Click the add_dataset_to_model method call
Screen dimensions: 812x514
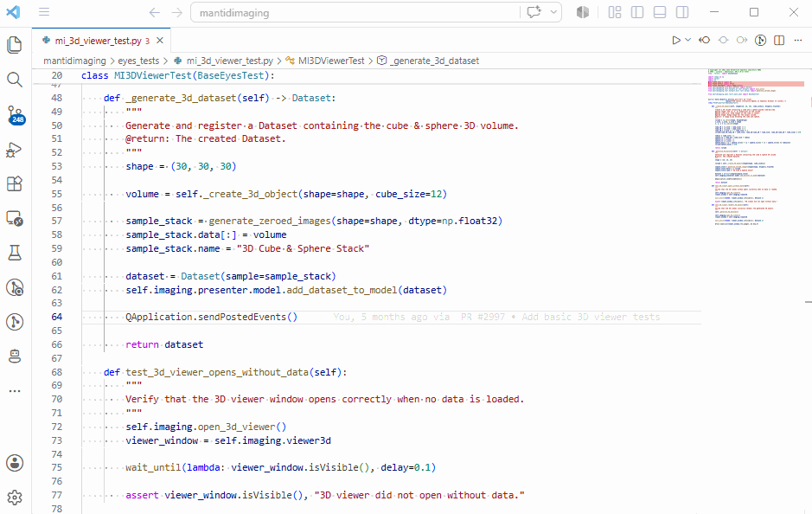click(342, 290)
